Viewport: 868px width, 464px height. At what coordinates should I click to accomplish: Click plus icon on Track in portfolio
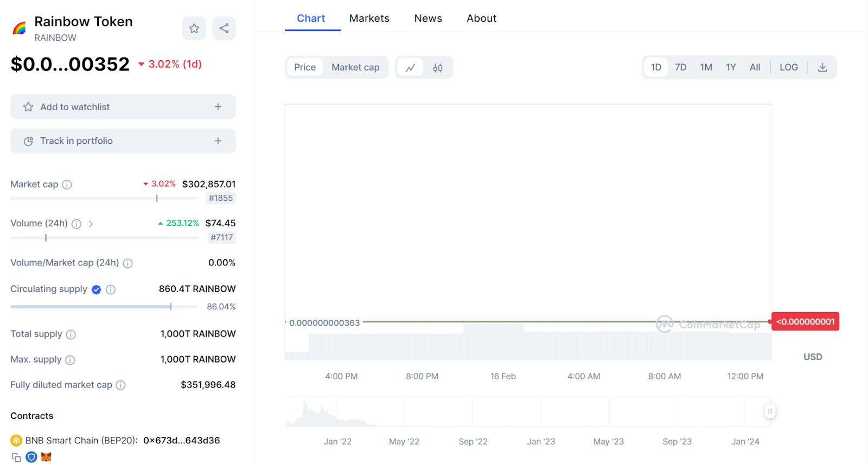(218, 141)
